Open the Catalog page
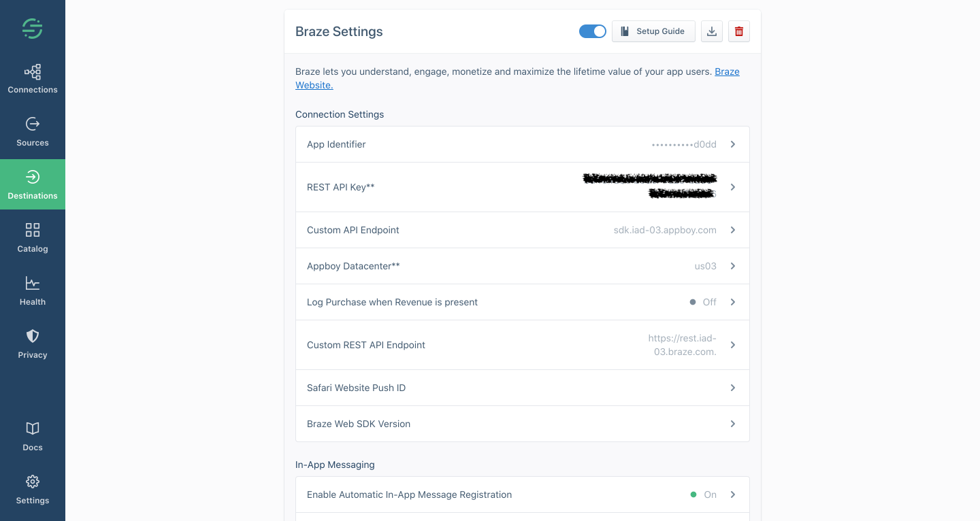 point(33,237)
